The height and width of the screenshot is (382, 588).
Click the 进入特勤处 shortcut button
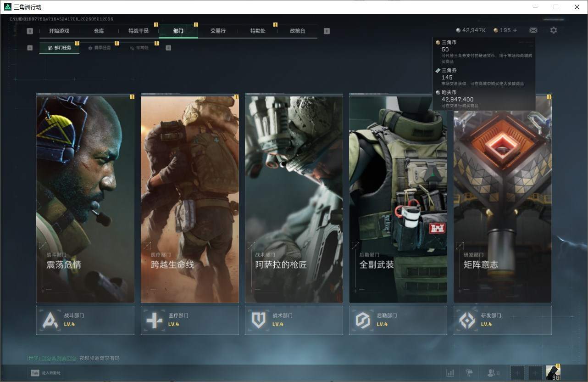click(x=46, y=373)
